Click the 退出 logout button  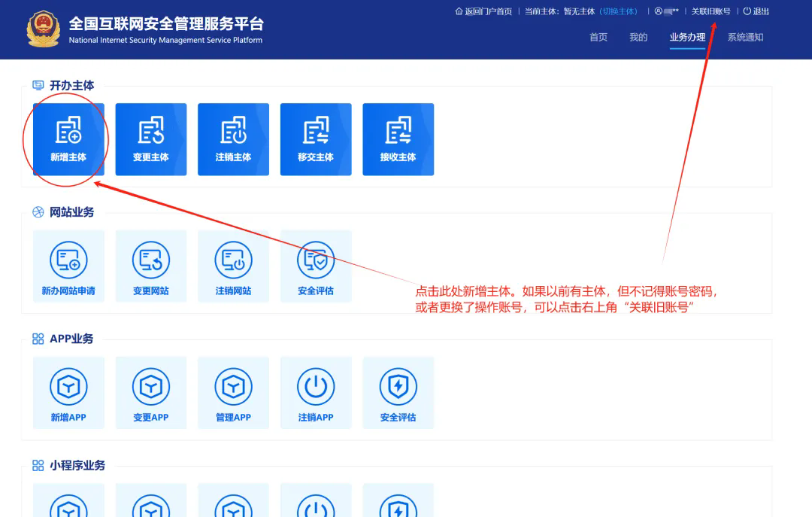756,11
